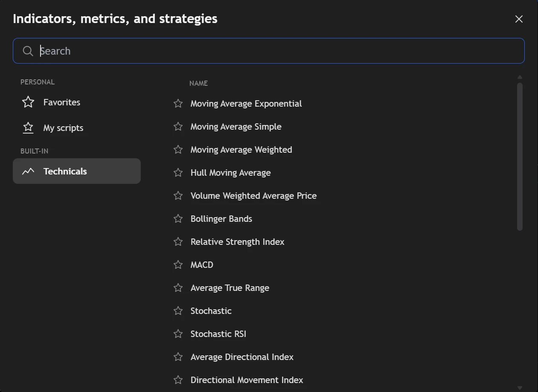The width and height of the screenshot is (538, 392).
Task: Star the Relative Strength Index indicator
Action: [x=178, y=242]
